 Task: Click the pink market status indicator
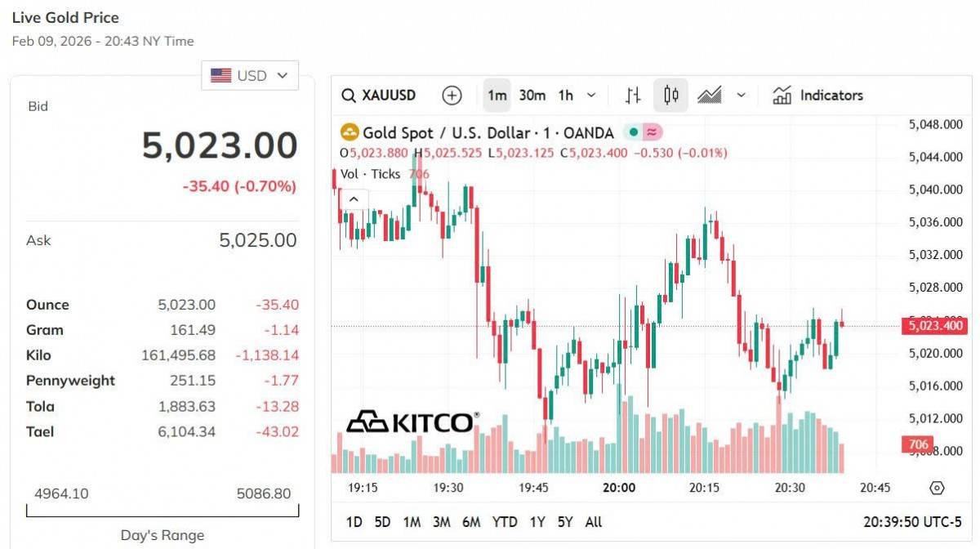pyautogui.click(x=652, y=132)
